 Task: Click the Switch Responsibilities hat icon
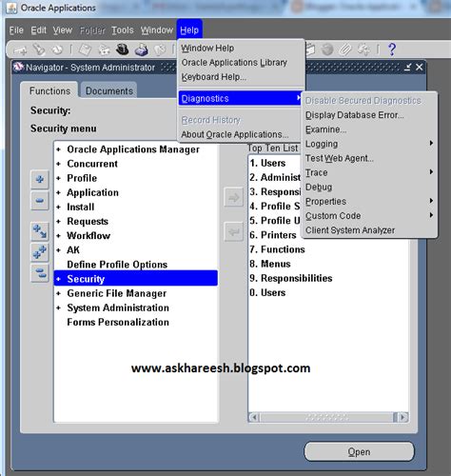[x=123, y=50]
